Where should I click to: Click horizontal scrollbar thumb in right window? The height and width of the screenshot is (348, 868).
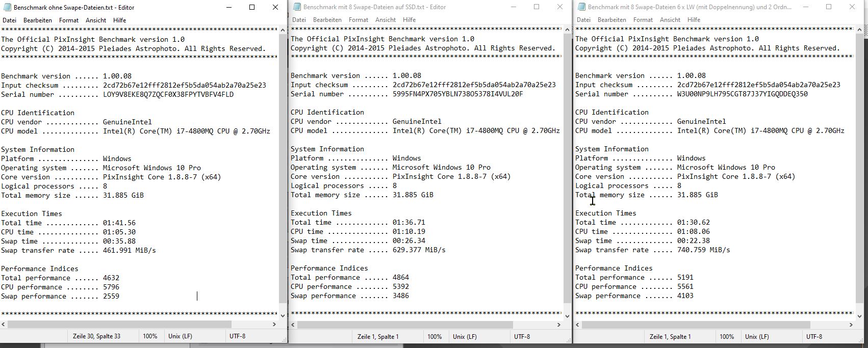696,324
